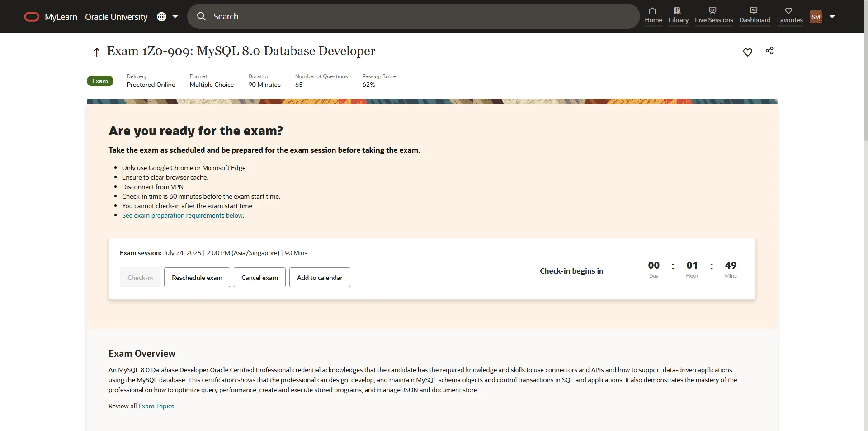The height and width of the screenshot is (431, 868).
Task: Open the language globe selector
Action: (161, 17)
